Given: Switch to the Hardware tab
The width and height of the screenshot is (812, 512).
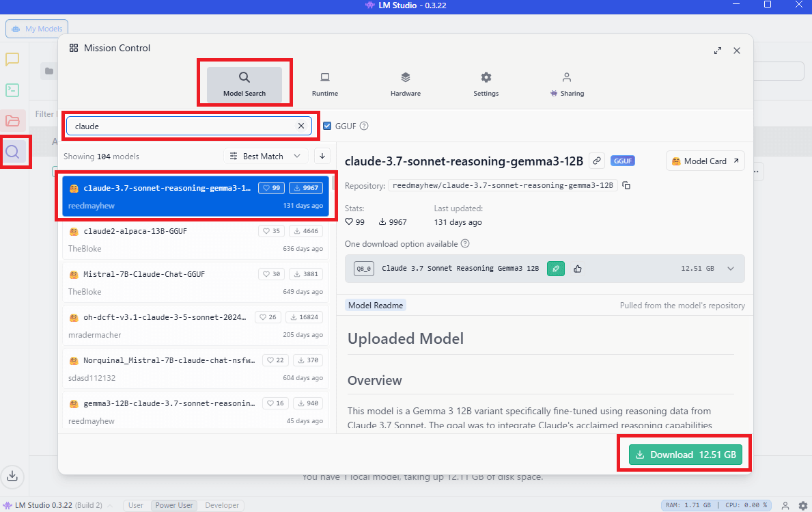Looking at the screenshot, I should tap(406, 85).
